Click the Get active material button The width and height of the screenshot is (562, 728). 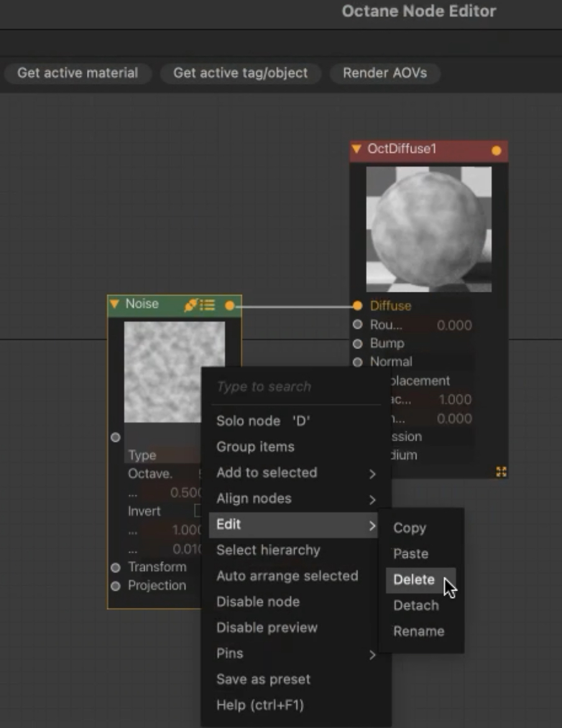pyautogui.click(x=78, y=73)
